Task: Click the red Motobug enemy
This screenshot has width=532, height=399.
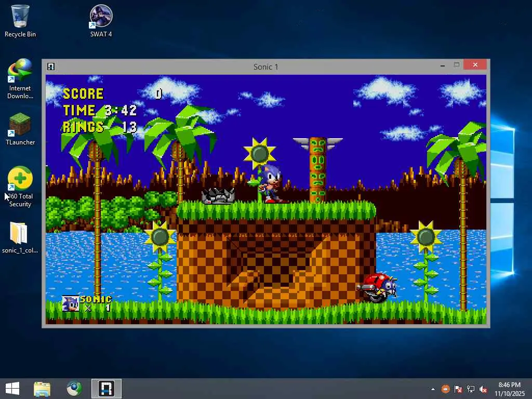Action: 377,288
